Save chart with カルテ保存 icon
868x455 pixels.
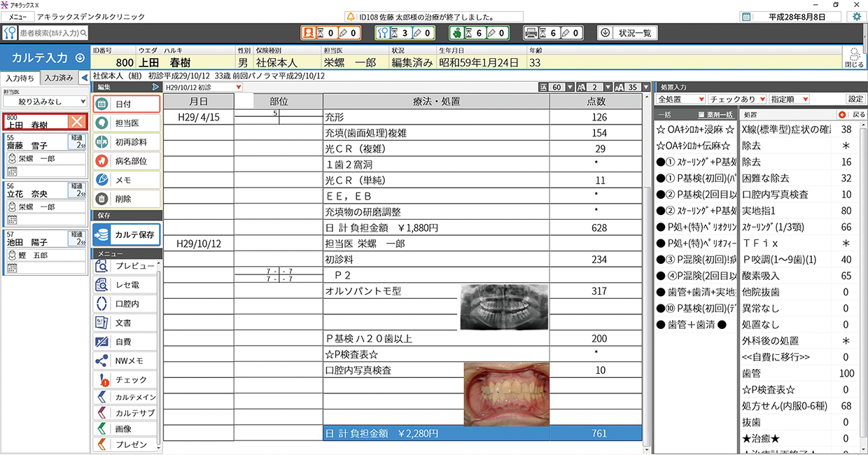102,235
